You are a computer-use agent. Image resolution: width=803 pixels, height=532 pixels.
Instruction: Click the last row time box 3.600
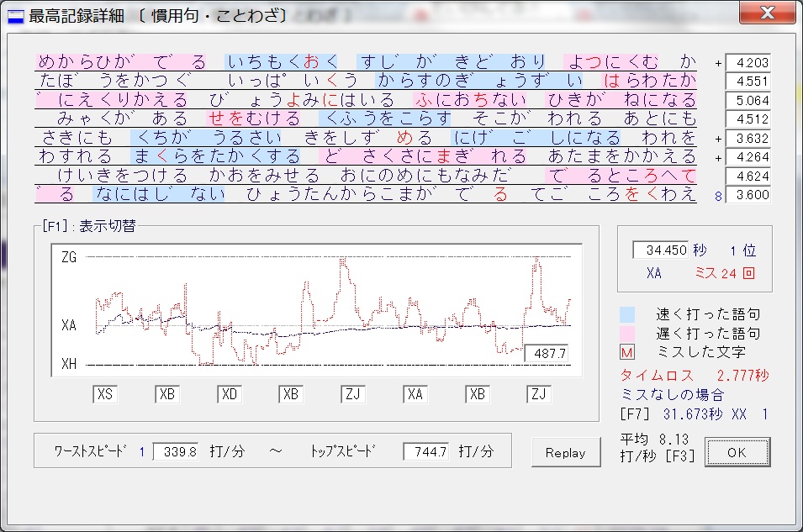(x=748, y=195)
